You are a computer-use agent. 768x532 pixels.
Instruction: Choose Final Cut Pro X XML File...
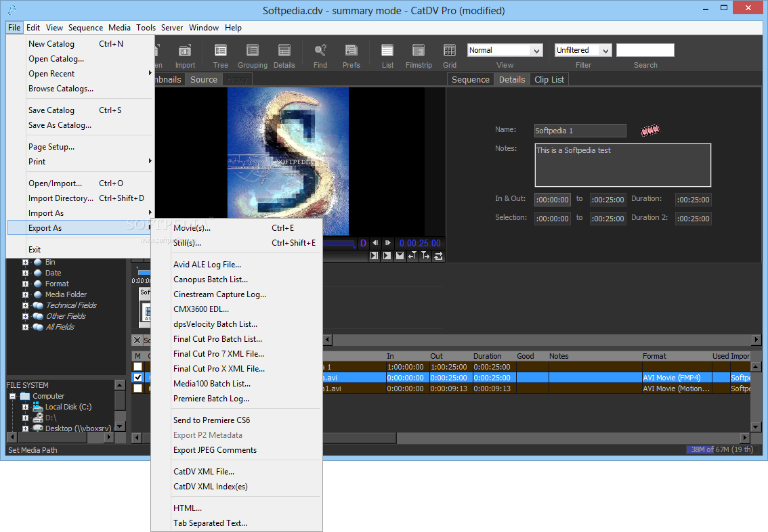point(236,369)
